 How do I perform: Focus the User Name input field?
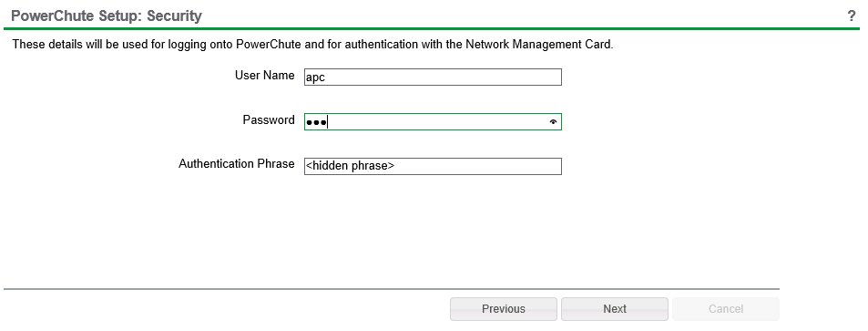click(x=433, y=78)
